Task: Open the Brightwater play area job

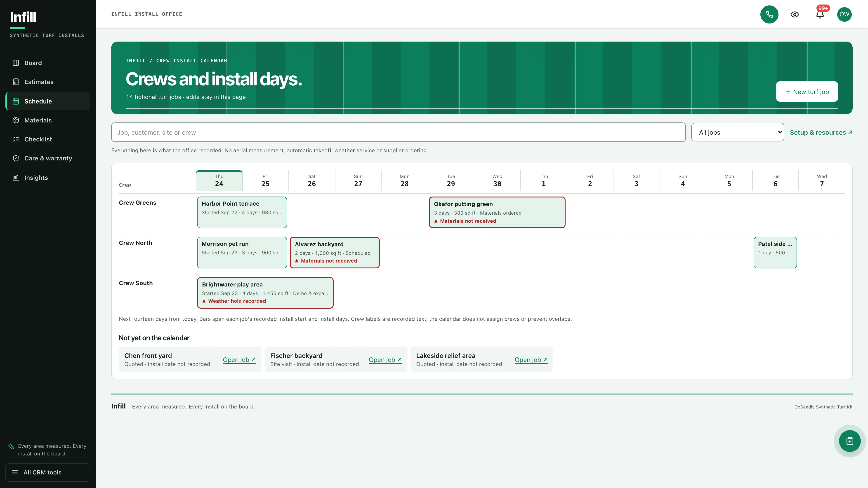Action: pyautogui.click(x=265, y=293)
